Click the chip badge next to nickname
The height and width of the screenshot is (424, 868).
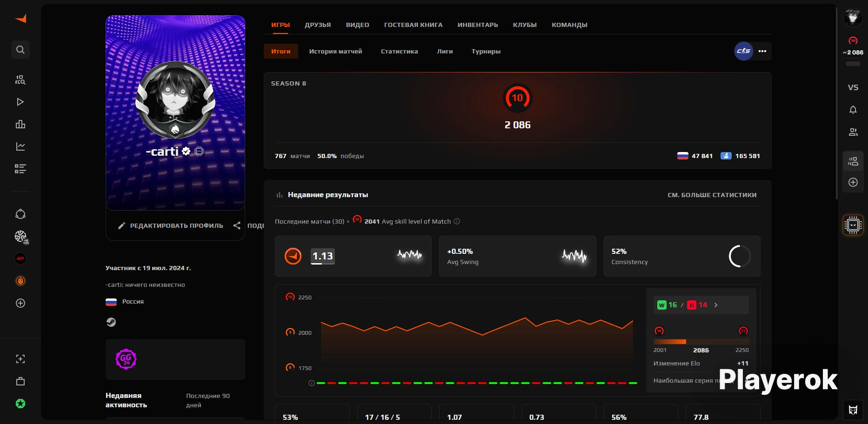(199, 151)
